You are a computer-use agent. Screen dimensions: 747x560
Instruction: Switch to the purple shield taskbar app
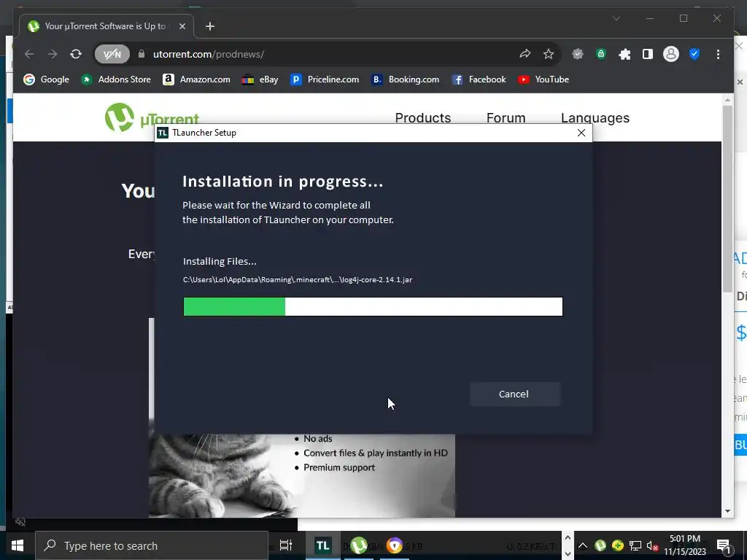[x=395, y=545]
